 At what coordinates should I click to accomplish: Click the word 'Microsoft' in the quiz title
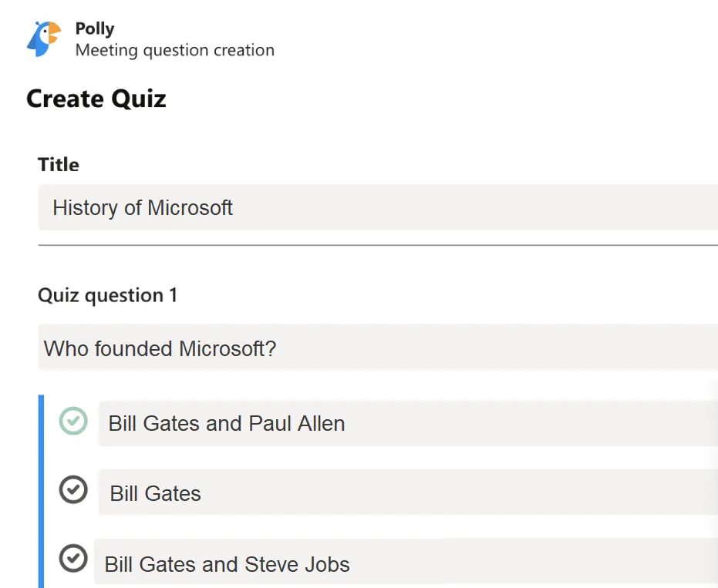(x=190, y=208)
